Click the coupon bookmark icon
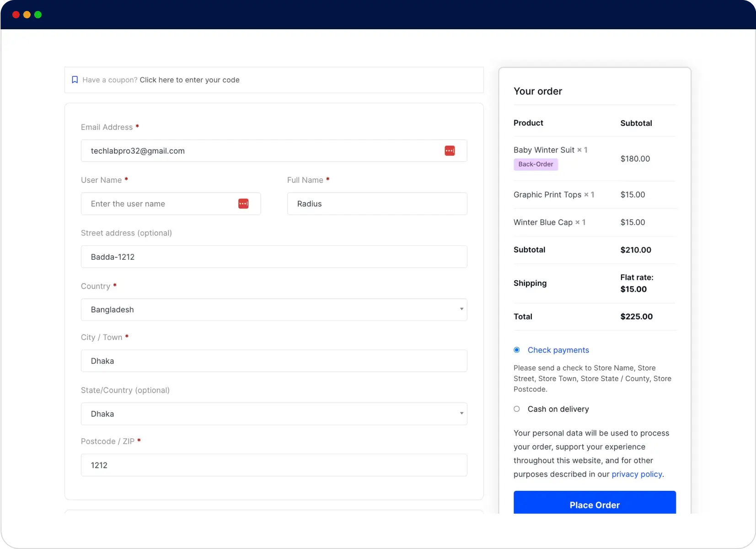 pyautogui.click(x=75, y=80)
